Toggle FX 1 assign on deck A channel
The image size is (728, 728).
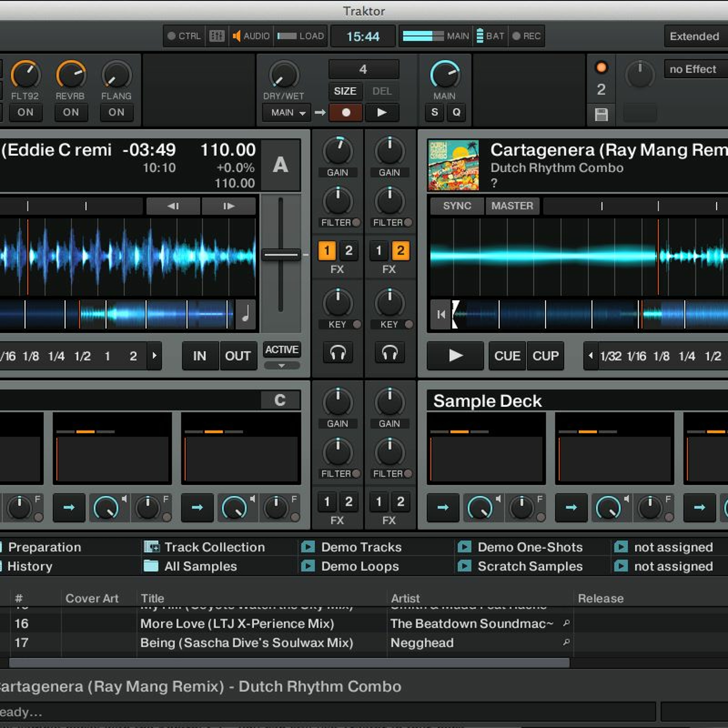[x=327, y=251]
